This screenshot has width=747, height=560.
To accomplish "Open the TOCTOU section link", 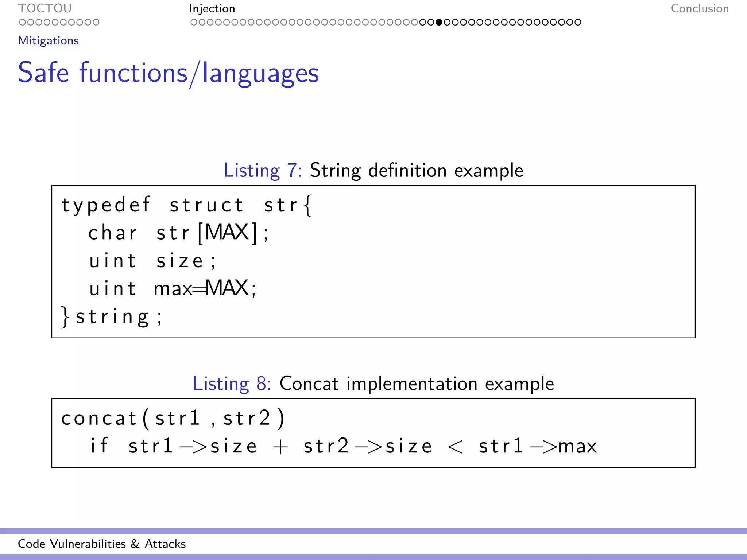I will (x=45, y=8).
